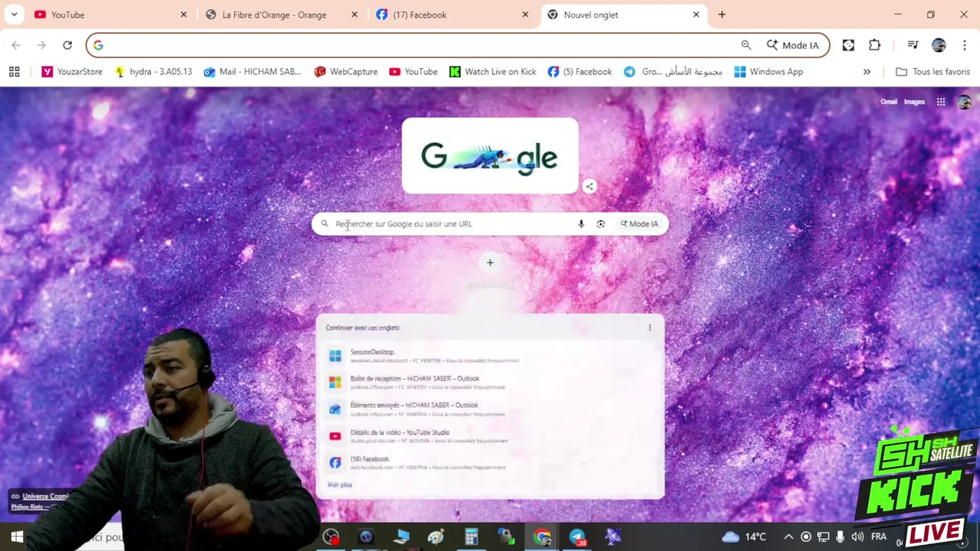Close the YouTube tab
Image resolution: width=980 pixels, height=551 pixels.
click(x=184, y=15)
